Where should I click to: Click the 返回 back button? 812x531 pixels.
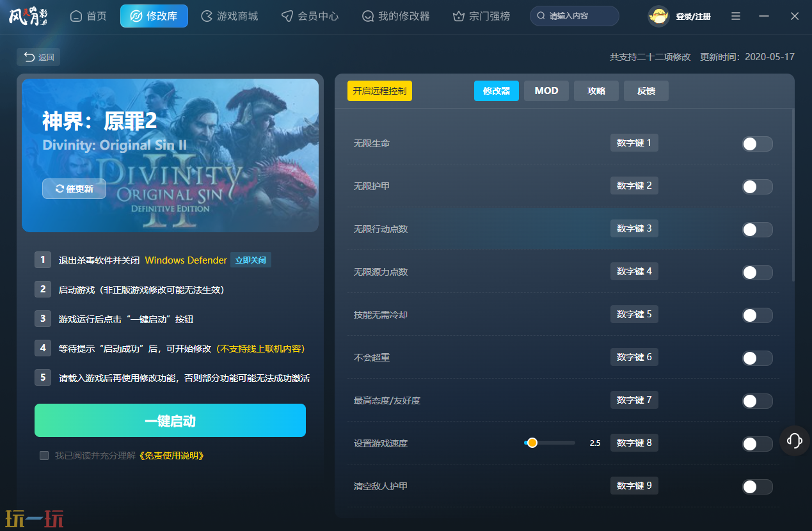38,57
